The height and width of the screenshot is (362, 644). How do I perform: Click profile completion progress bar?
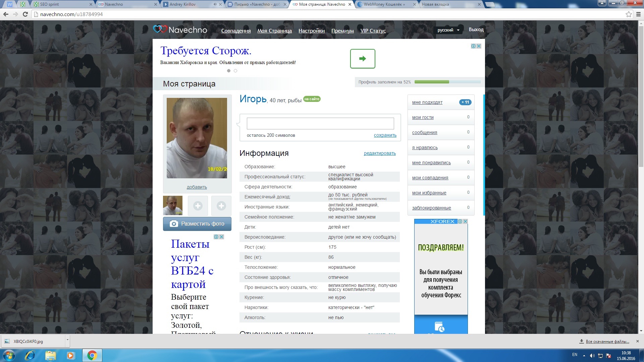[447, 82]
